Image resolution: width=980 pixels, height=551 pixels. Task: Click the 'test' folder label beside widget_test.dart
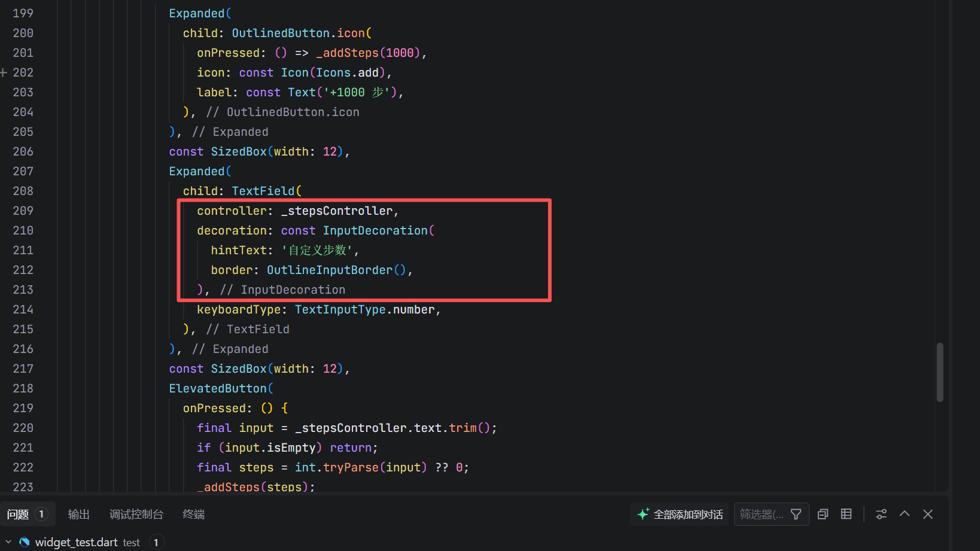(132, 543)
